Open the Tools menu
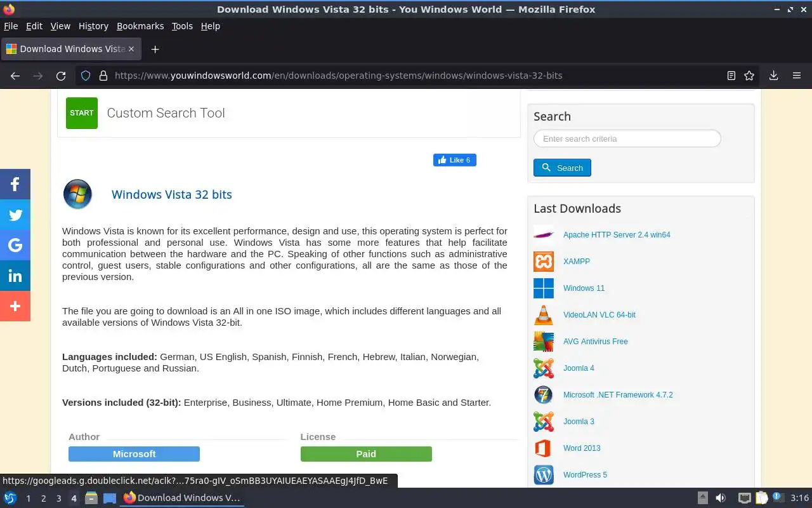 point(182,26)
